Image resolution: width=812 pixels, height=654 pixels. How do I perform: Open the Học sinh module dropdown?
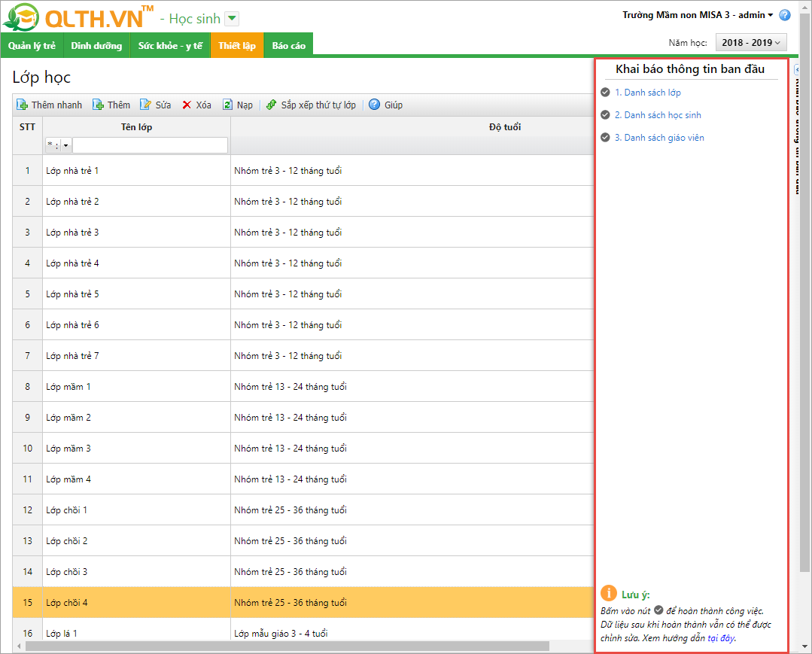click(x=232, y=19)
